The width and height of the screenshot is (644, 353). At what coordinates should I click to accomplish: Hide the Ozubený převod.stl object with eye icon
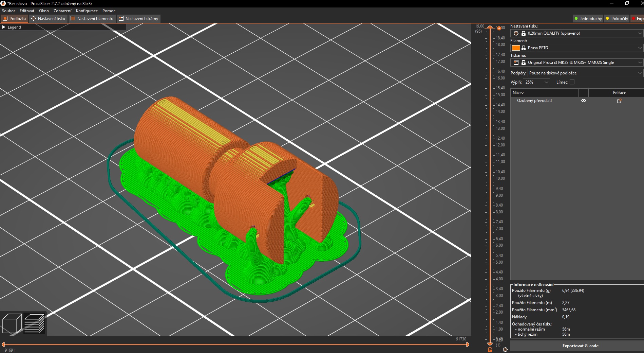coord(584,101)
